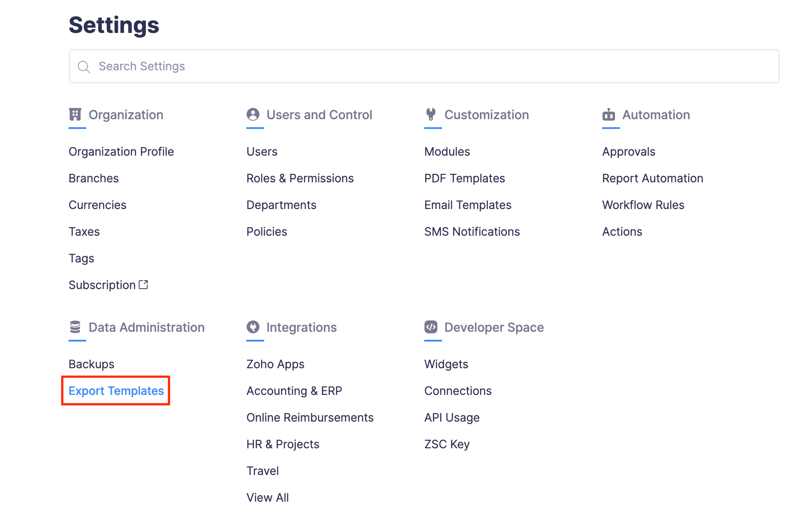Click the search magnifier icon
Viewport: 812px width, 523px height.
pos(84,66)
